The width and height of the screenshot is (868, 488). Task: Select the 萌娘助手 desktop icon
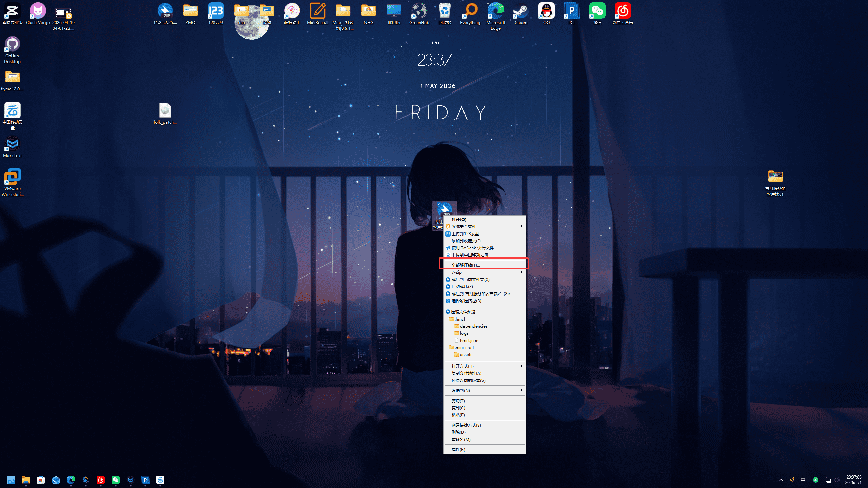coord(292,14)
